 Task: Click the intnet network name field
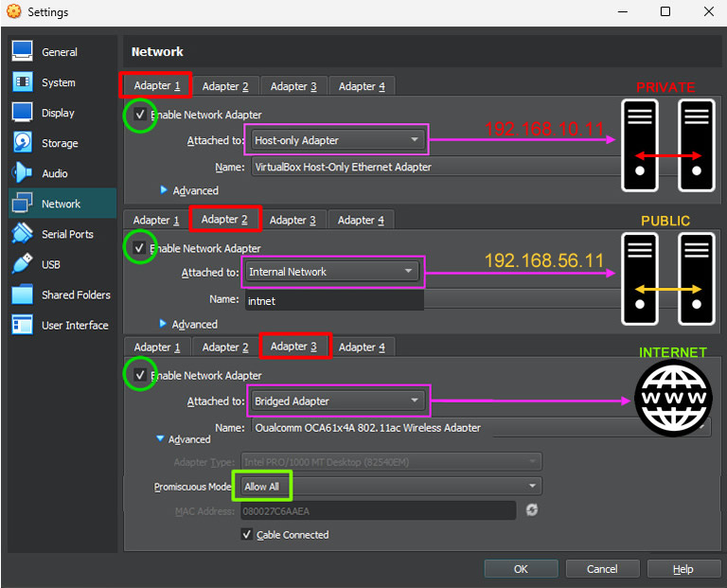[334, 300]
